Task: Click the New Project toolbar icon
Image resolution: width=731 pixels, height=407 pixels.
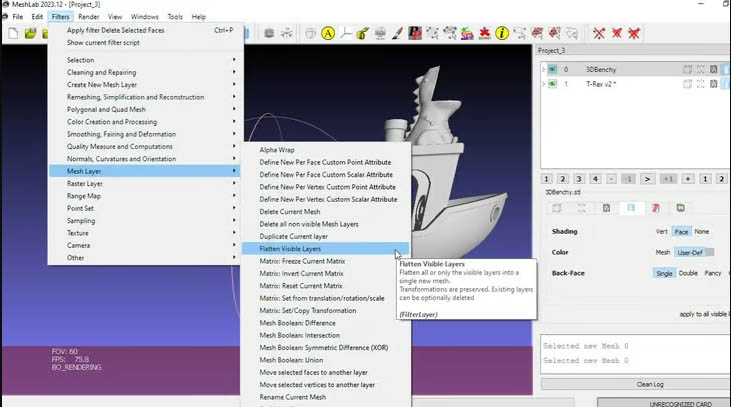Action: (x=13, y=33)
